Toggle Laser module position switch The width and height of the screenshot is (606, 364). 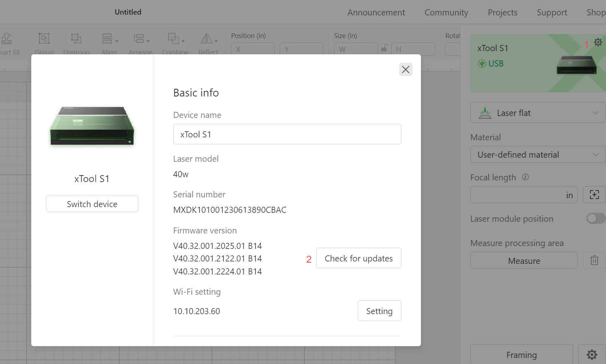pyautogui.click(x=596, y=218)
